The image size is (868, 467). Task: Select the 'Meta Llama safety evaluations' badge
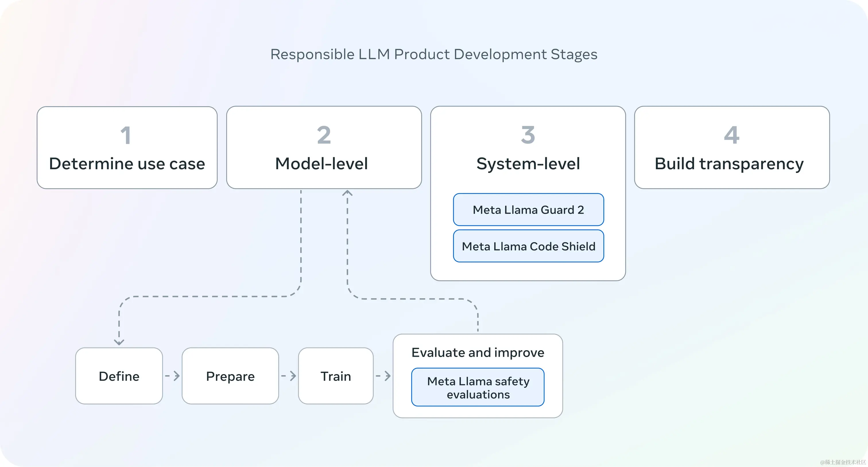pos(477,387)
